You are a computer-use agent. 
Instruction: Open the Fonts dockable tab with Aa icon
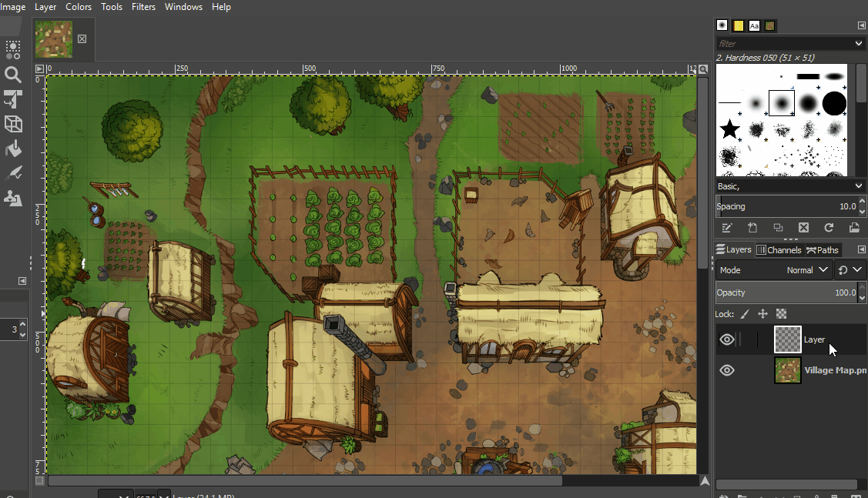[754, 25]
